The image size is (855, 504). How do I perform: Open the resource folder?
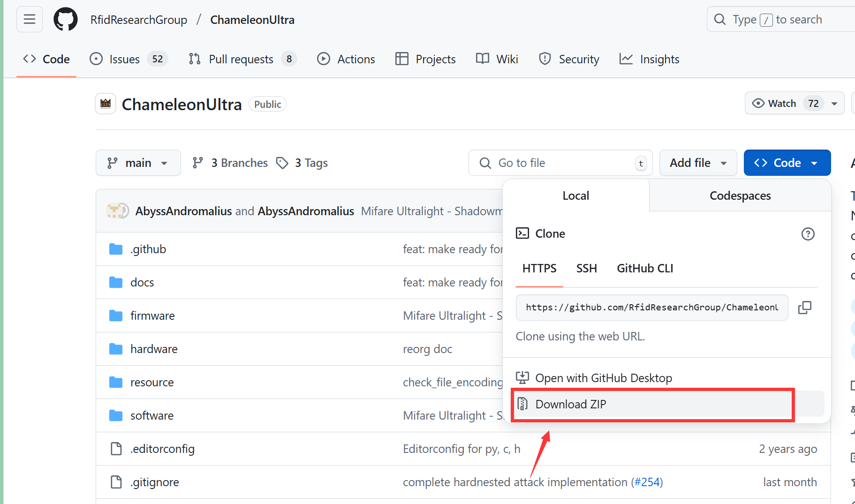(x=152, y=382)
